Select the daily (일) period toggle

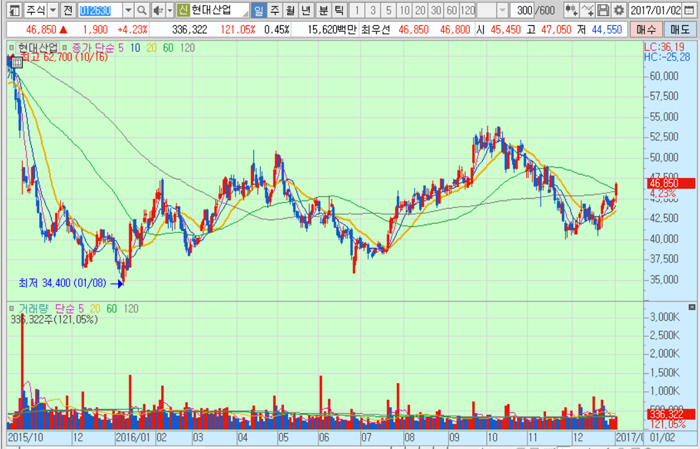pyautogui.click(x=258, y=10)
